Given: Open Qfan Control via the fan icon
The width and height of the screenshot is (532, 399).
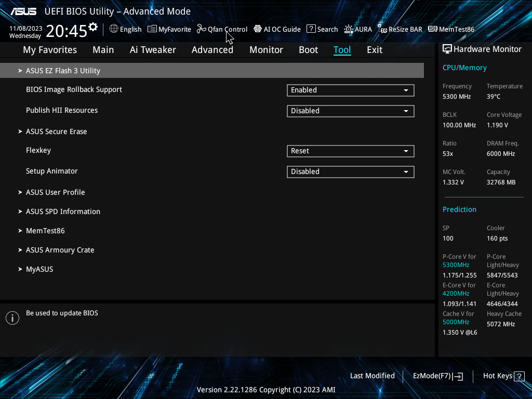Looking at the screenshot, I should pos(202,29).
